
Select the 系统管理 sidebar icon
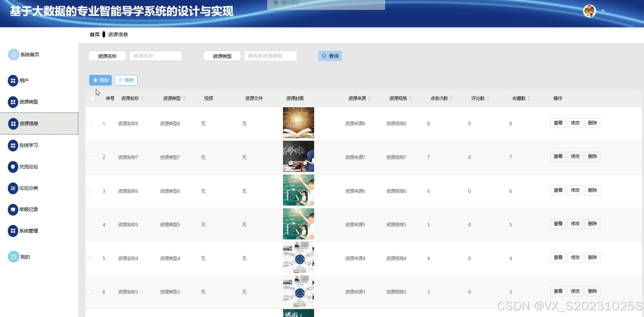[13, 231]
